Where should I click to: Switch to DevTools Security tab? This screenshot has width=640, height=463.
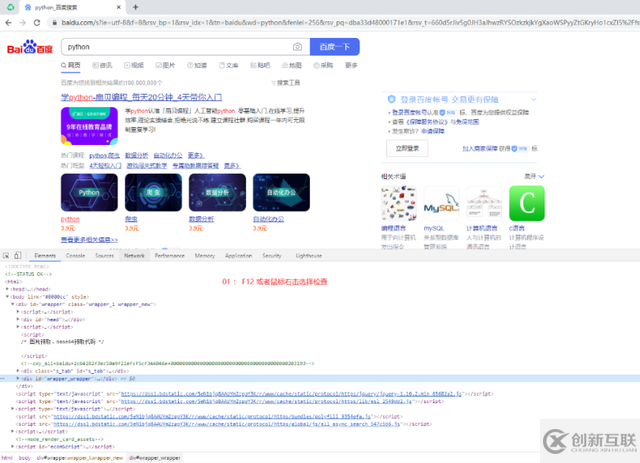tap(272, 256)
